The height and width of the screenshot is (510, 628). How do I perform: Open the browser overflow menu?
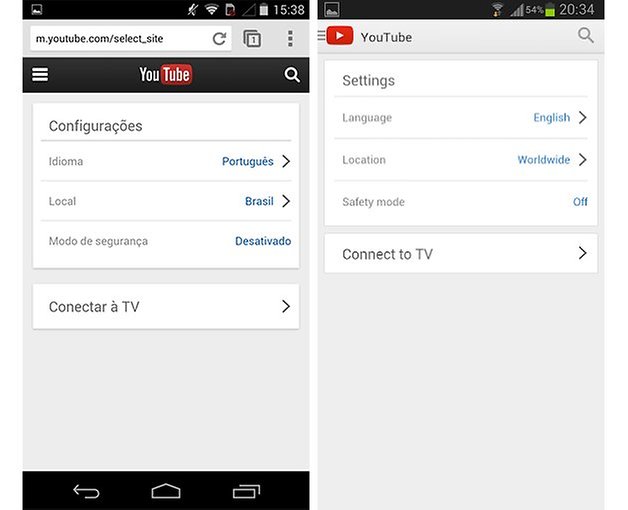[x=290, y=38]
